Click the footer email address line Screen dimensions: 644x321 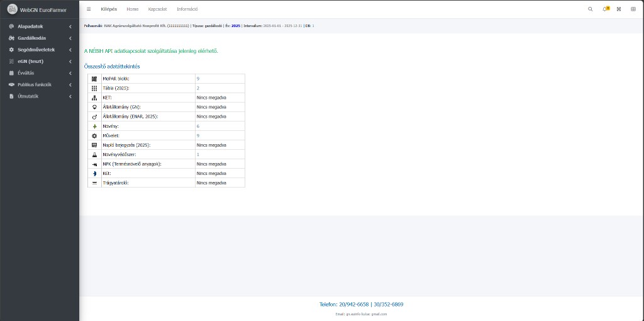(x=361, y=314)
